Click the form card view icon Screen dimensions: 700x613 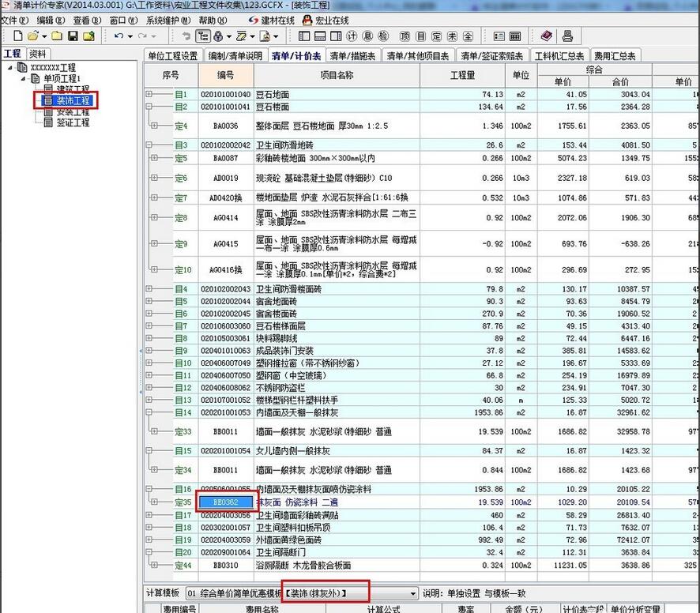(x=499, y=36)
